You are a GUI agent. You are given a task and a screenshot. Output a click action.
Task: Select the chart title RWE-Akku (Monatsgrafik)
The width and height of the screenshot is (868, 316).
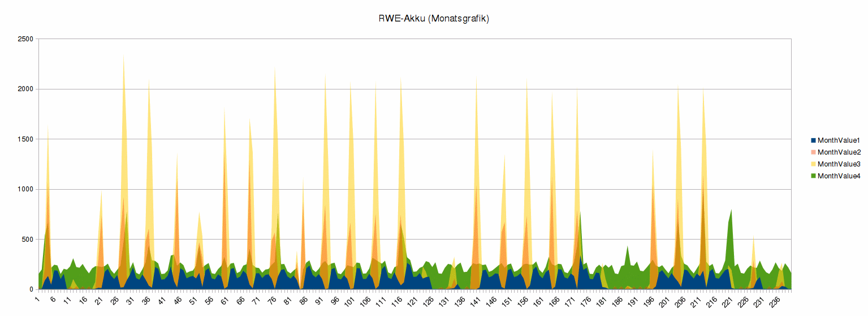(x=434, y=19)
